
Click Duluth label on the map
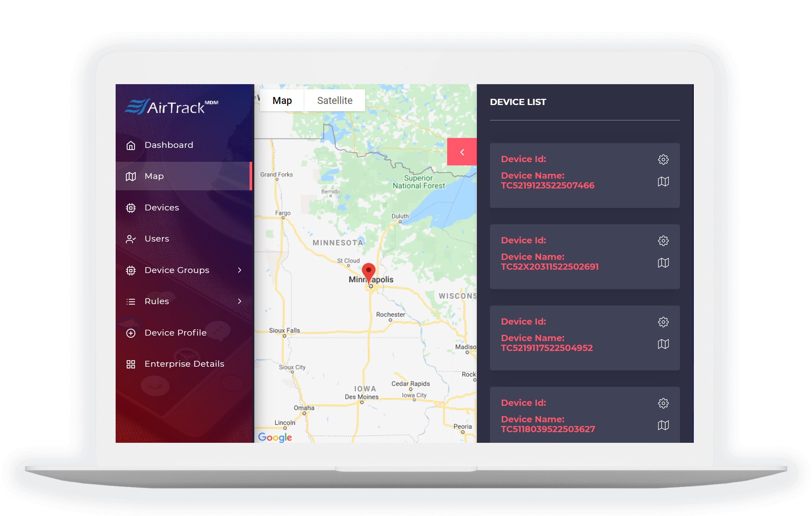click(400, 216)
